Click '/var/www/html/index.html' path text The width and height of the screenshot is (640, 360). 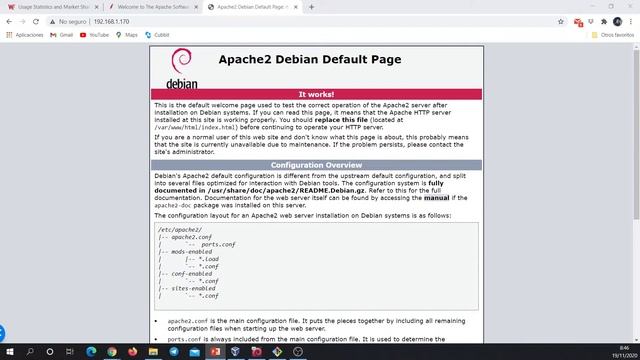[196, 127]
